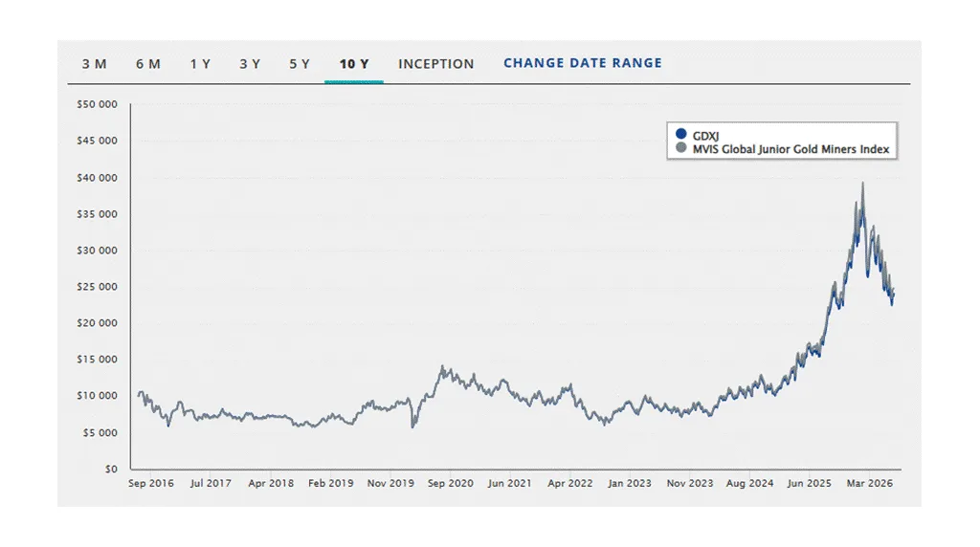Click the $50 000 y-axis label
The height and width of the screenshot is (547, 980).
97,104
